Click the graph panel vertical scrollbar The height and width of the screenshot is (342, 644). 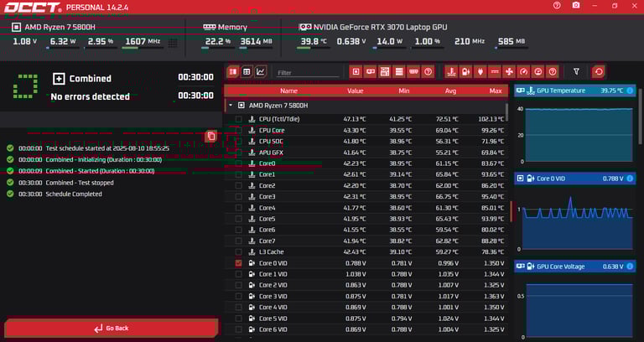pyautogui.click(x=640, y=117)
